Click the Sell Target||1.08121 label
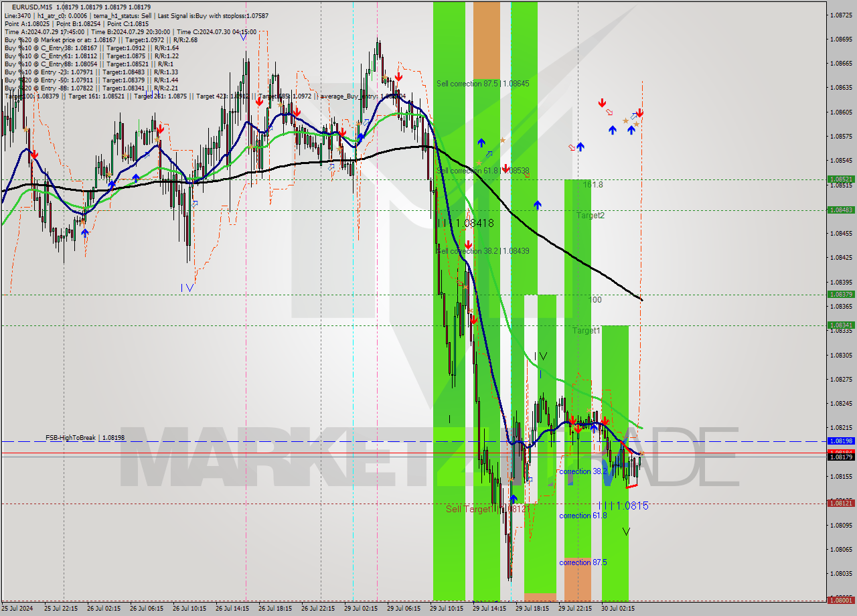This screenshot has height=616, width=857. (487, 509)
